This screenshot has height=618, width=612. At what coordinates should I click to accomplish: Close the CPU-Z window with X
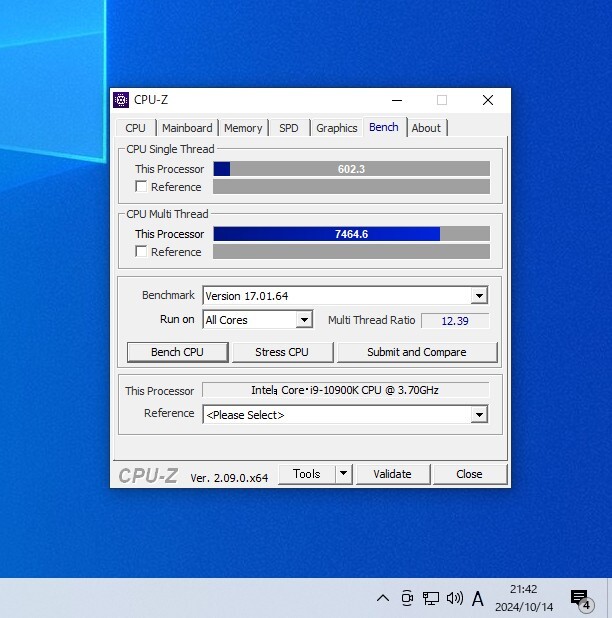pyautogui.click(x=488, y=101)
